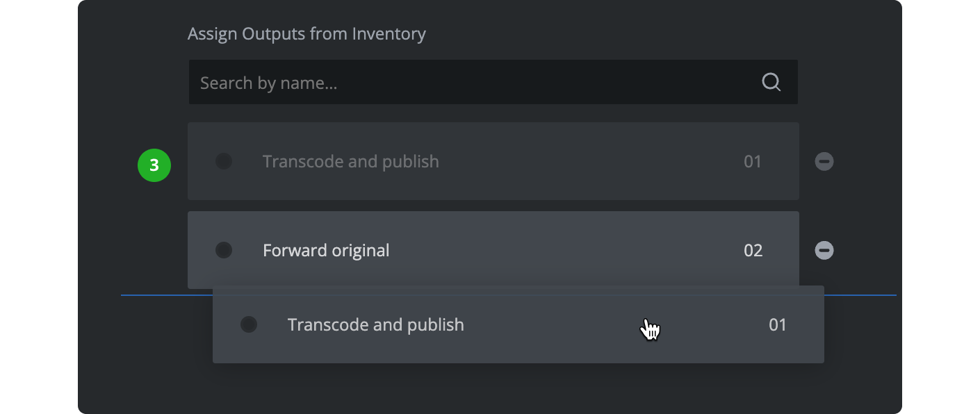Select the radio circle next to Transcode and publish
The image size is (980, 414).
224,161
